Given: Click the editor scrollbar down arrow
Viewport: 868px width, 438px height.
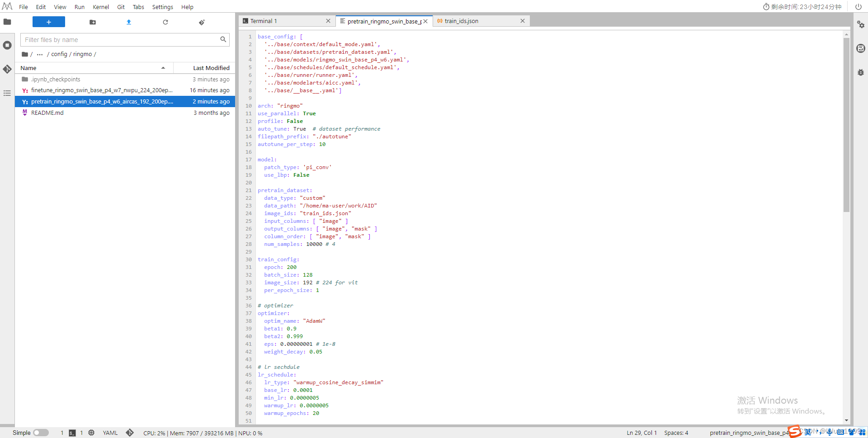Looking at the screenshot, I should (x=846, y=420).
